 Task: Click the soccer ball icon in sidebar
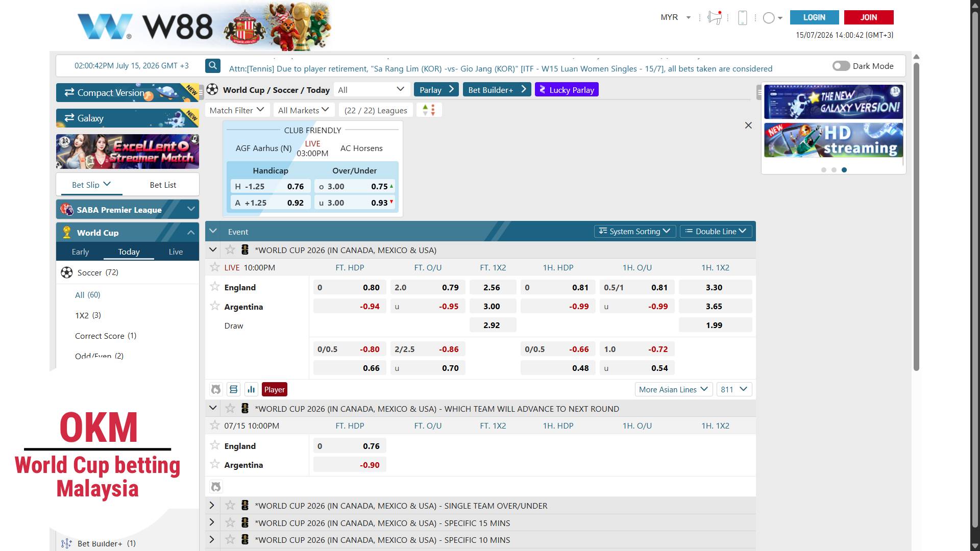coord(67,272)
